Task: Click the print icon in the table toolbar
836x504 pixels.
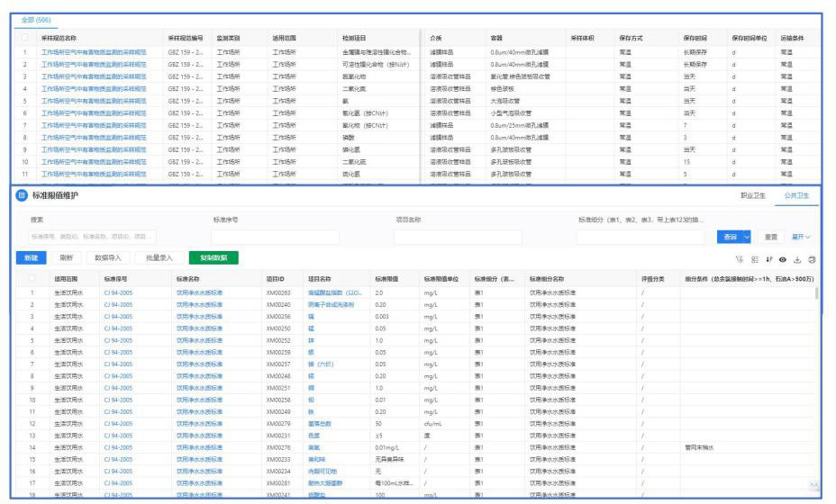Action: point(812,258)
